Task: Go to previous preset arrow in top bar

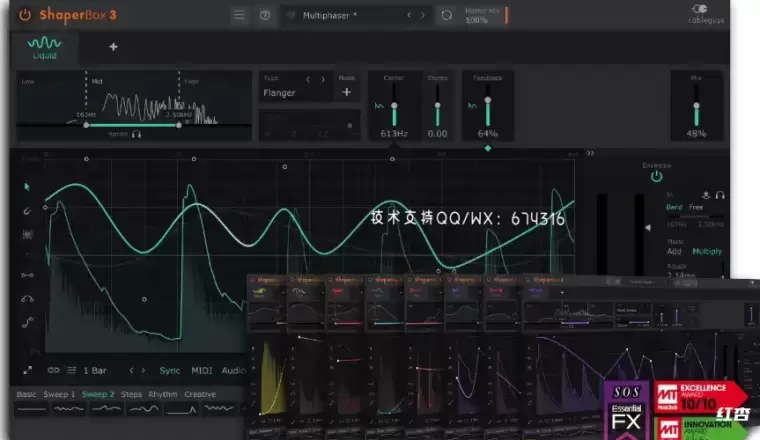Action: click(409, 16)
